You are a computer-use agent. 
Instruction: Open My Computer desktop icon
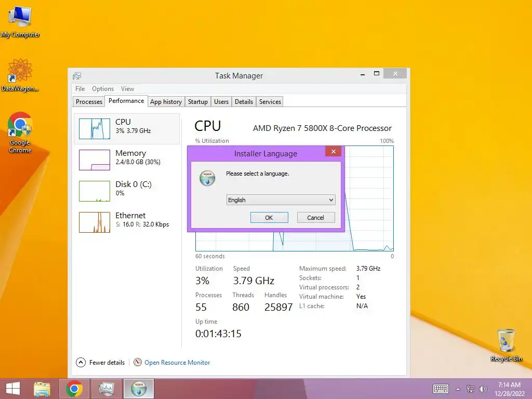pos(20,21)
